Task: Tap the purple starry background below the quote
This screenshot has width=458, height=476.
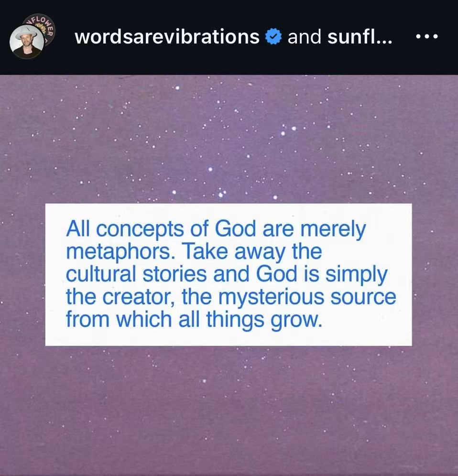Action: pos(229,410)
